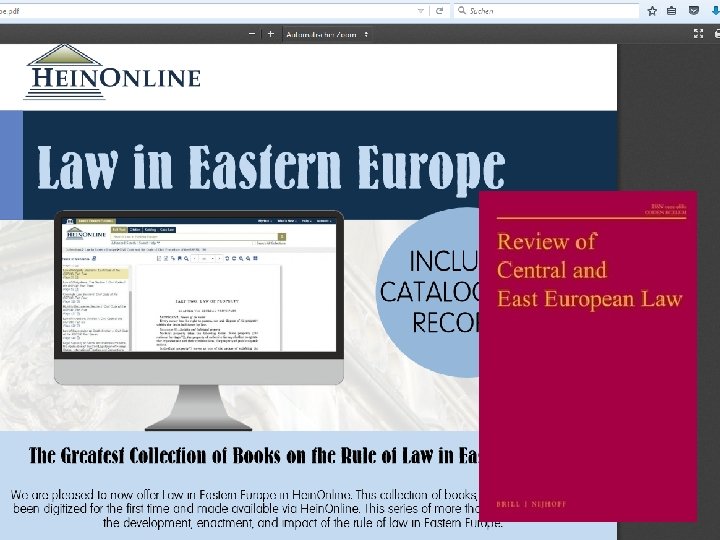Open the Automatischer Zoom dropdown
720x540 pixels.
coord(327,34)
